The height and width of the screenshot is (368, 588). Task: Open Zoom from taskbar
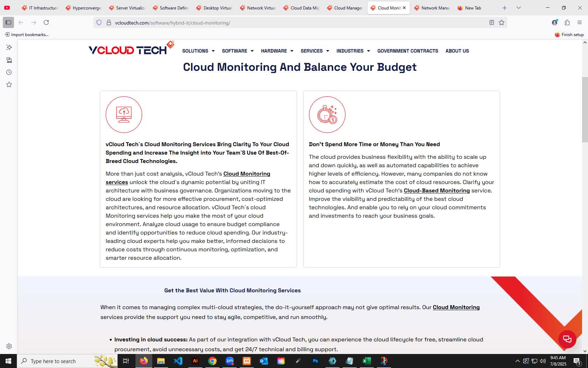coord(230,361)
